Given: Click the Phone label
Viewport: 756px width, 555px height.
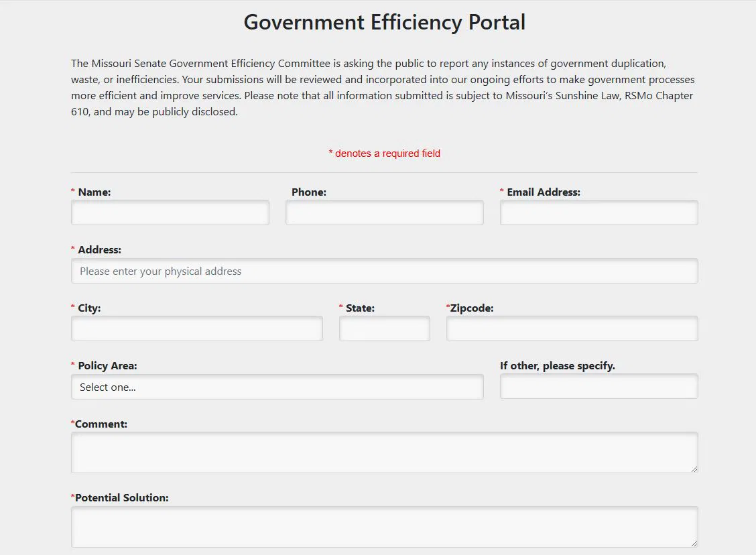Looking at the screenshot, I should tap(309, 192).
